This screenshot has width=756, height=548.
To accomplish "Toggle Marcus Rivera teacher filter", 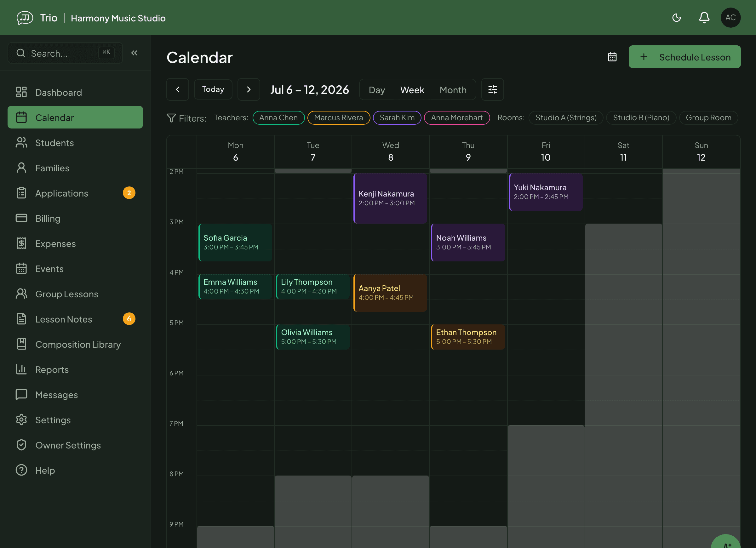I will (338, 118).
